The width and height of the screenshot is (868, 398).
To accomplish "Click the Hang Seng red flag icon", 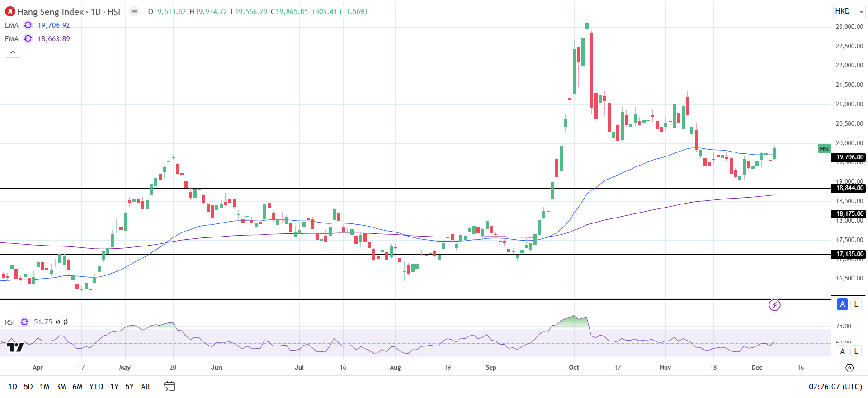I will click(10, 12).
